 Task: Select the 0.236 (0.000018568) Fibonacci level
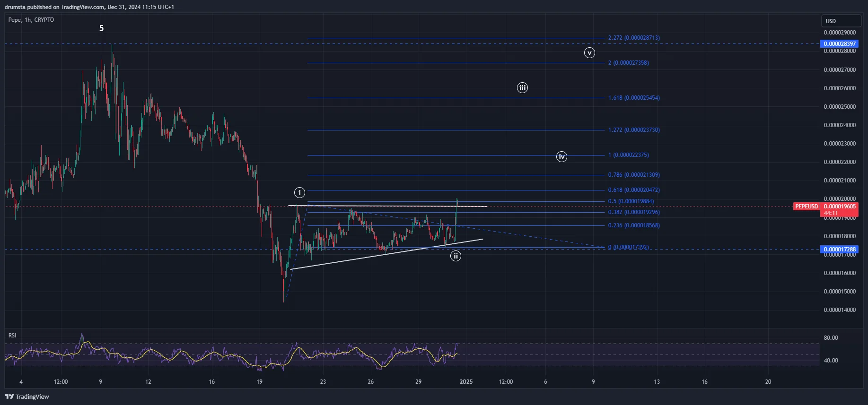click(x=634, y=225)
